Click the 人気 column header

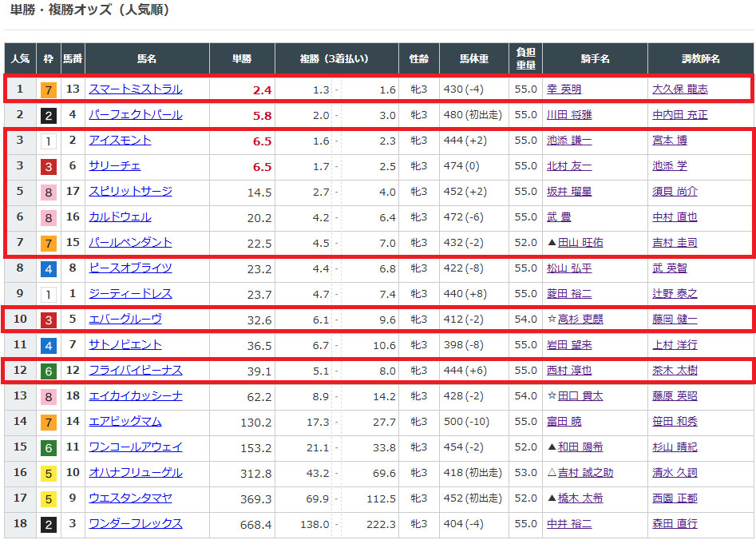pos(20,59)
